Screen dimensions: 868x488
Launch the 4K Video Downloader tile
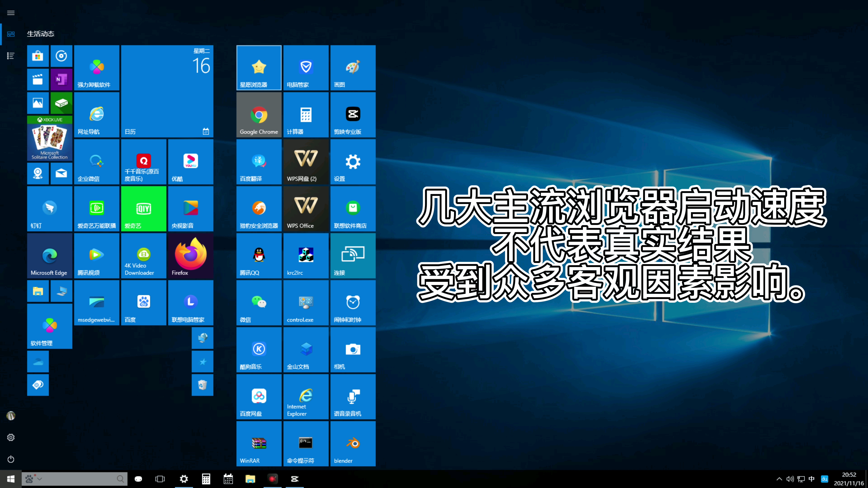144,256
